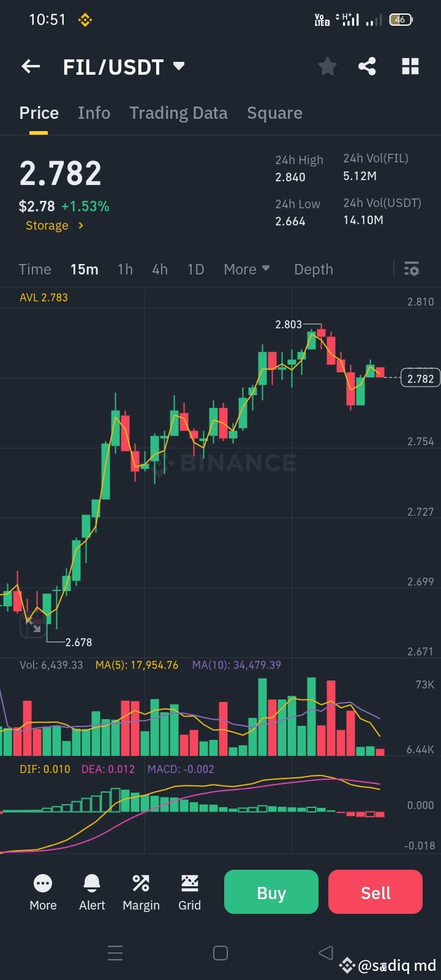Open Grid trading from the bottom toolbar
Image resolution: width=441 pixels, height=980 pixels.
click(189, 892)
